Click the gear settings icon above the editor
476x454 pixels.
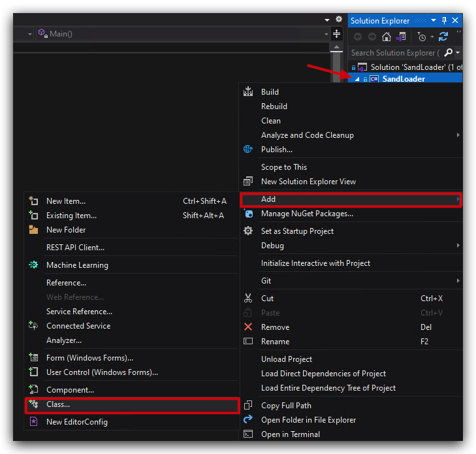pos(339,19)
